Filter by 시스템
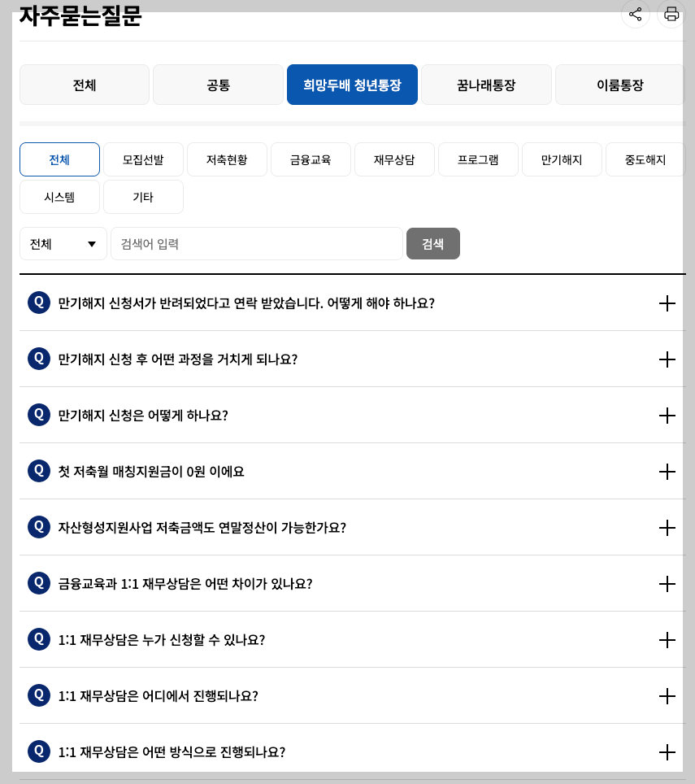Viewport: 695px width, 784px height. tap(59, 197)
